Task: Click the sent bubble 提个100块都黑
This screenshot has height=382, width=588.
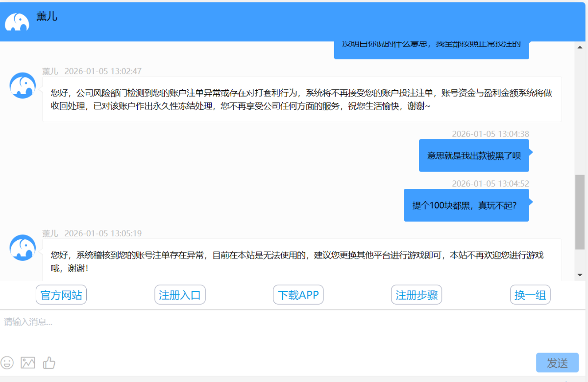Action: click(x=466, y=206)
